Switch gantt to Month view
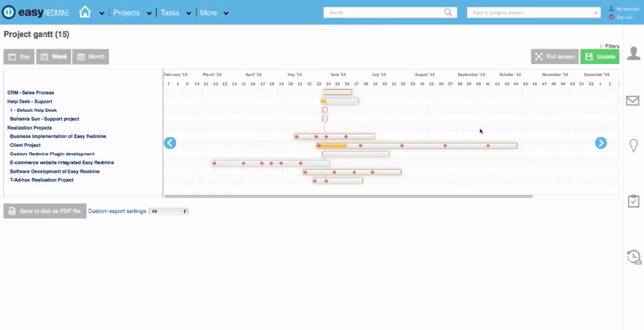644x330 pixels. pos(91,56)
